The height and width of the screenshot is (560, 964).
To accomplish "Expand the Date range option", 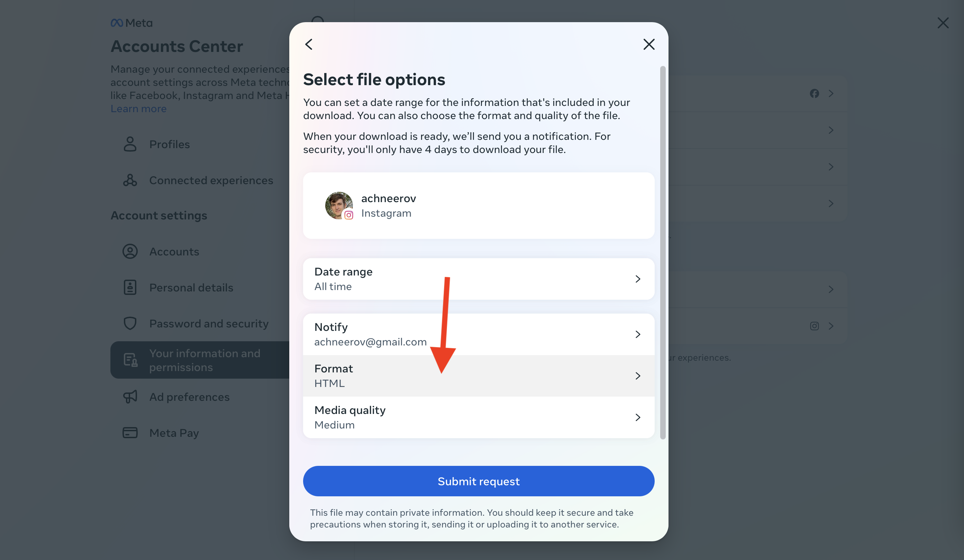I will [478, 279].
